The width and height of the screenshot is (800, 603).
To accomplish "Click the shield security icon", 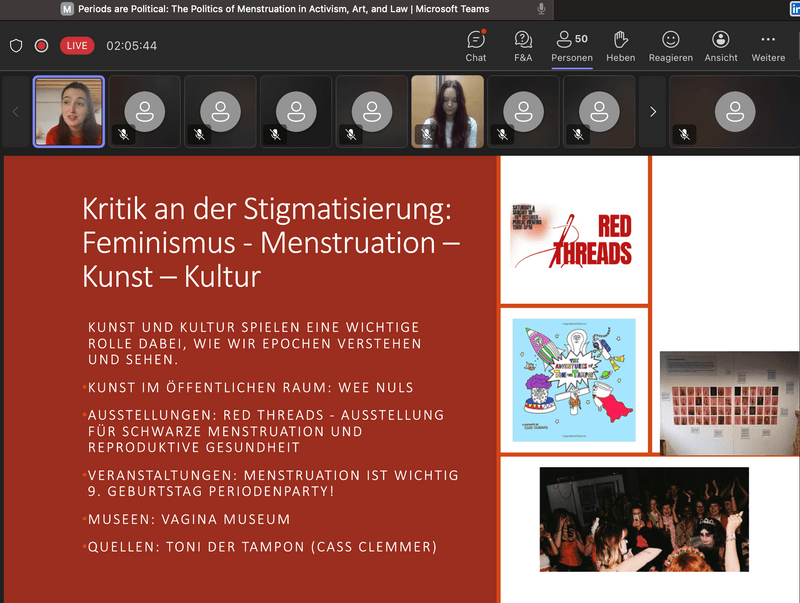I will tap(16, 46).
